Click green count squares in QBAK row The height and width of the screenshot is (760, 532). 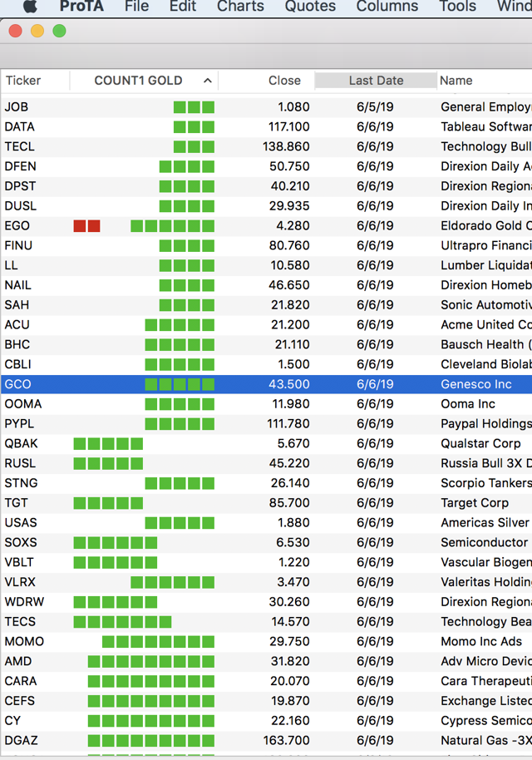pos(108,443)
